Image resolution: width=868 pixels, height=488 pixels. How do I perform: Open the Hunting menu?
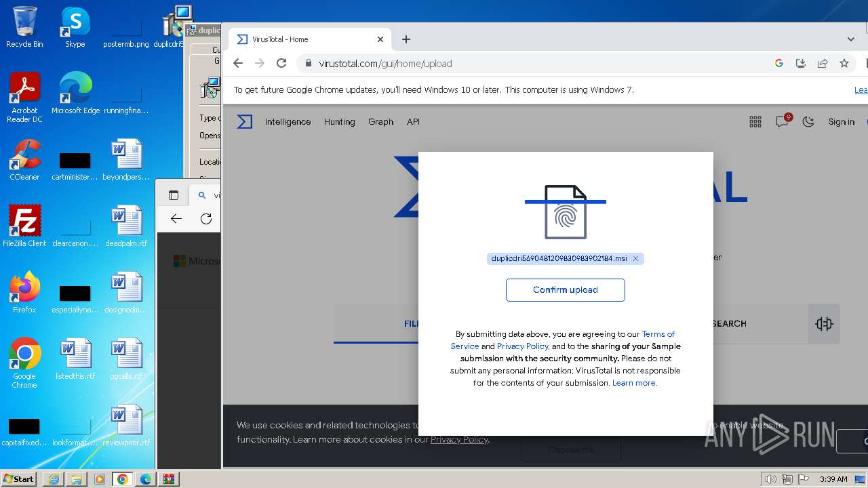339,122
